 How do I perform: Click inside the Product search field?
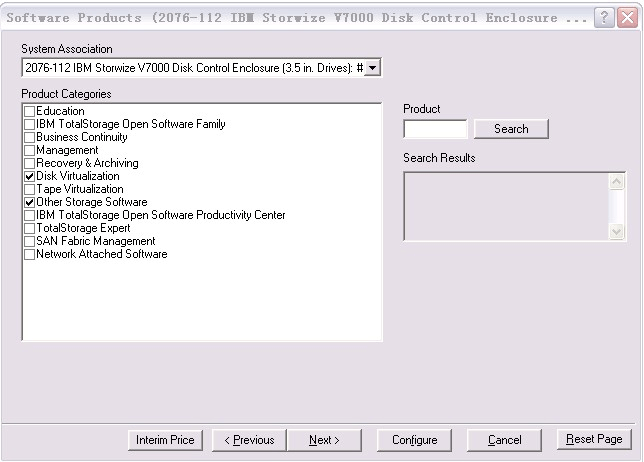[435, 129]
